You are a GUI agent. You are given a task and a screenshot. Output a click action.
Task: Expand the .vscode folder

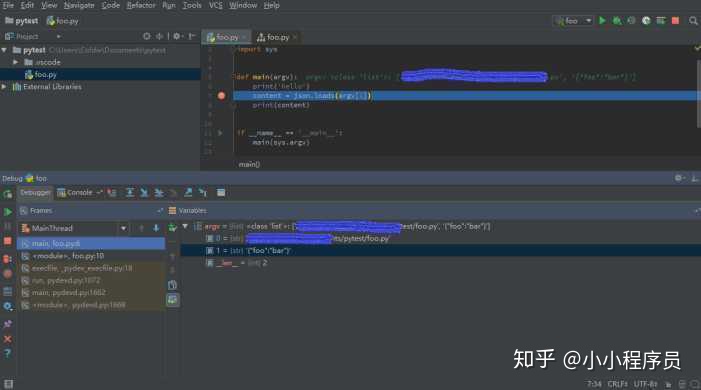(16, 62)
